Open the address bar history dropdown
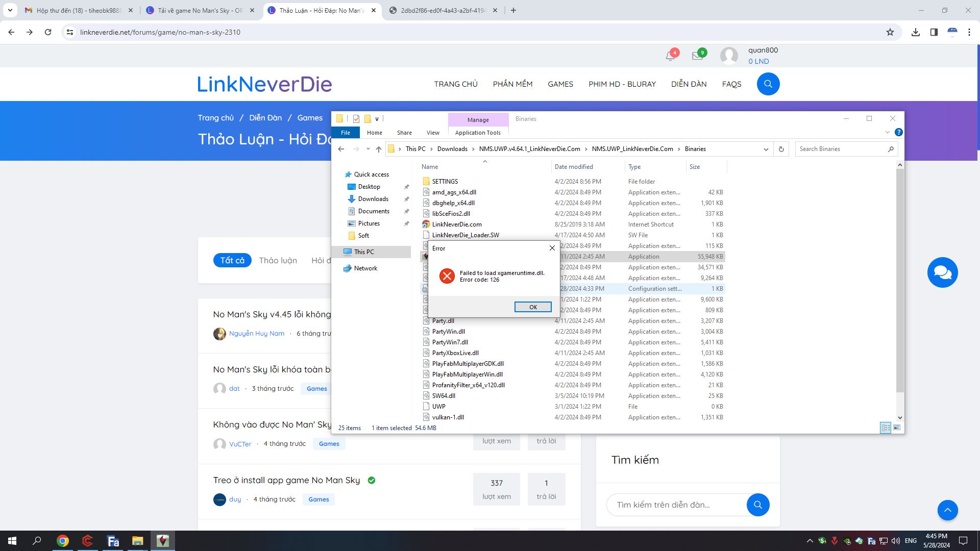Screen dimensions: 980x551 click(766, 149)
